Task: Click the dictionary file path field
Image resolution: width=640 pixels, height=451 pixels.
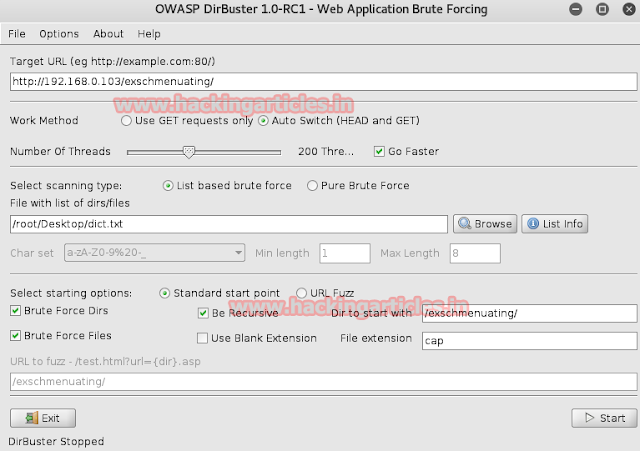Action: pos(229,224)
